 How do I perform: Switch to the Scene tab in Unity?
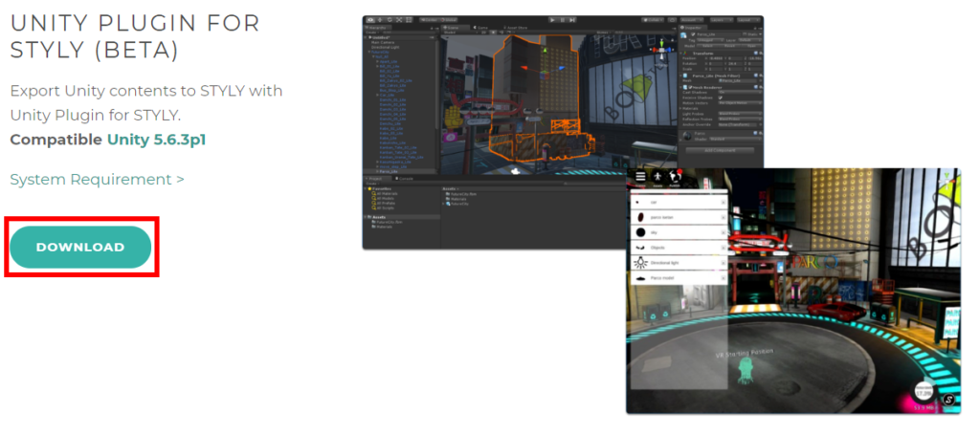point(455,28)
